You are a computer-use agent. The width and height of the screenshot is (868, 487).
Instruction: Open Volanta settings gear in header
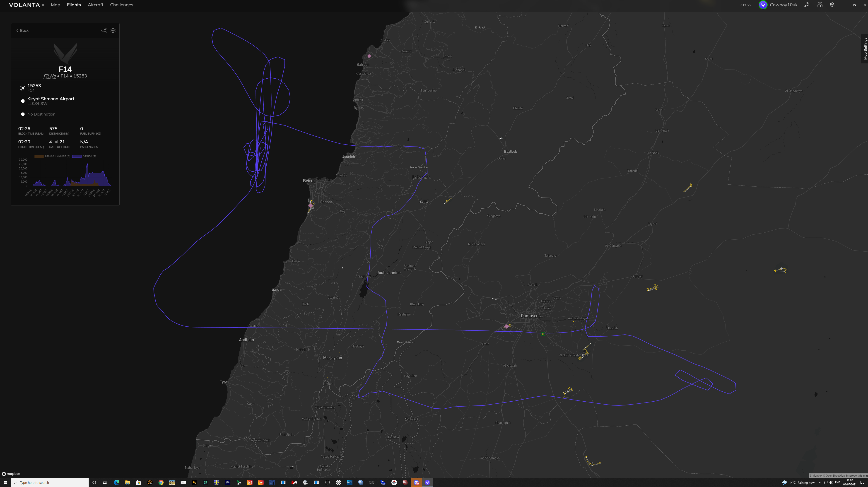[832, 5]
